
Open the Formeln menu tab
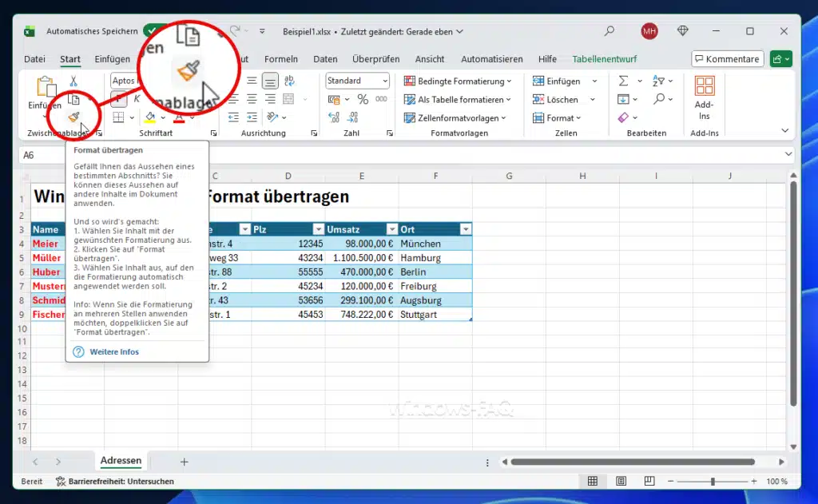[281, 58]
